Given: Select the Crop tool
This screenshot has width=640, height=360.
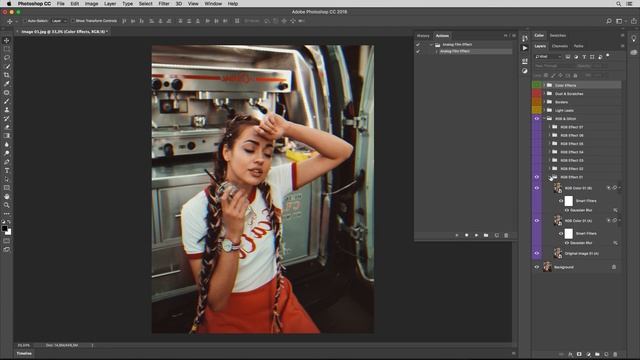Looking at the screenshot, I should (x=7, y=75).
